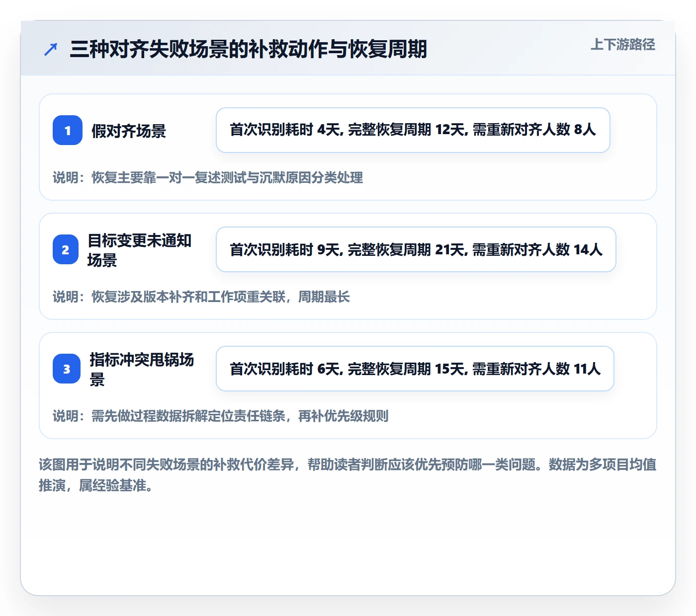This screenshot has height=616, width=696.
Task: Click the title 三种对齐失败场景的补救动作与恢复周期
Action: (249, 49)
